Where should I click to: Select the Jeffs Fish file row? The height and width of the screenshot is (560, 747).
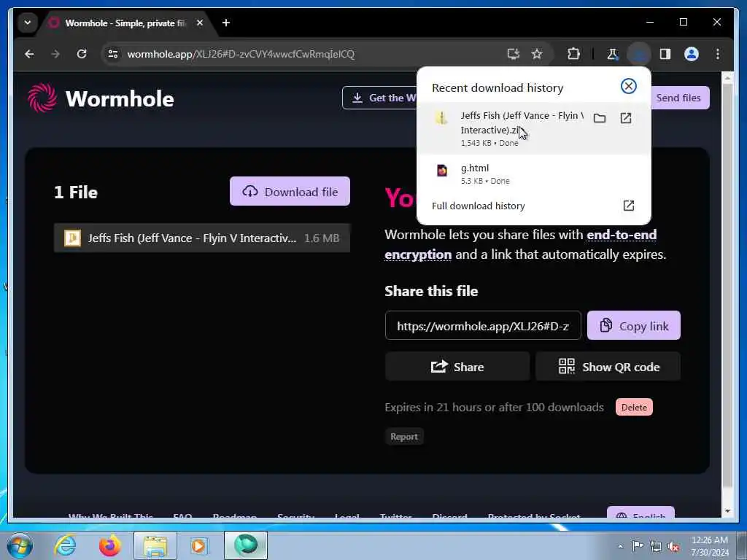click(202, 238)
